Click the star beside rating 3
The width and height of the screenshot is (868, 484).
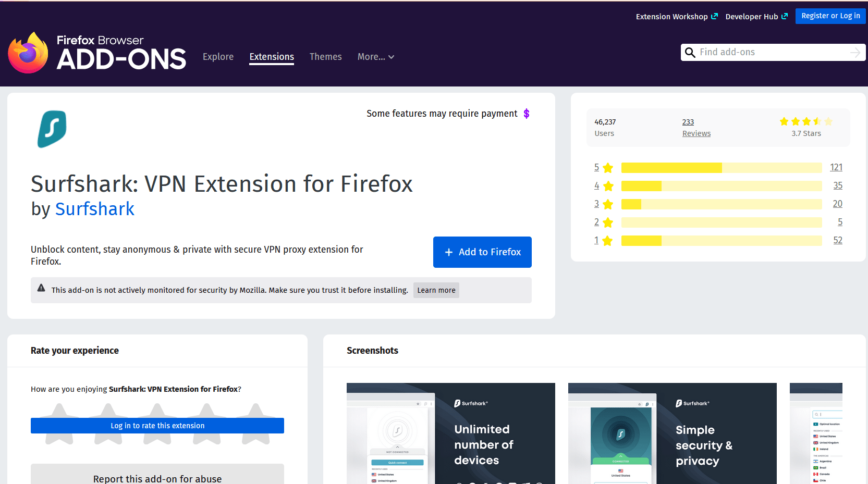tap(608, 204)
